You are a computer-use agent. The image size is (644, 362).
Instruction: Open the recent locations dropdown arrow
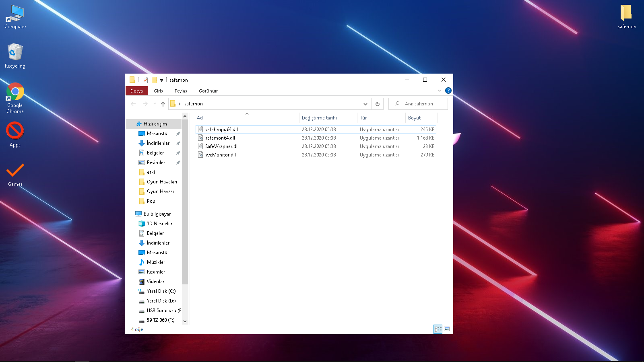tap(155, 104)
